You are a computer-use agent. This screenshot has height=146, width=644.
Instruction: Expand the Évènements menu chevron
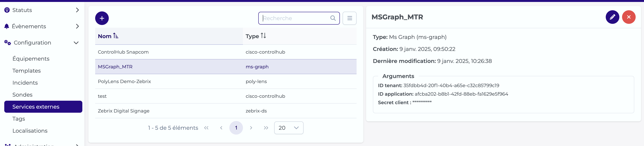(77, 26)
